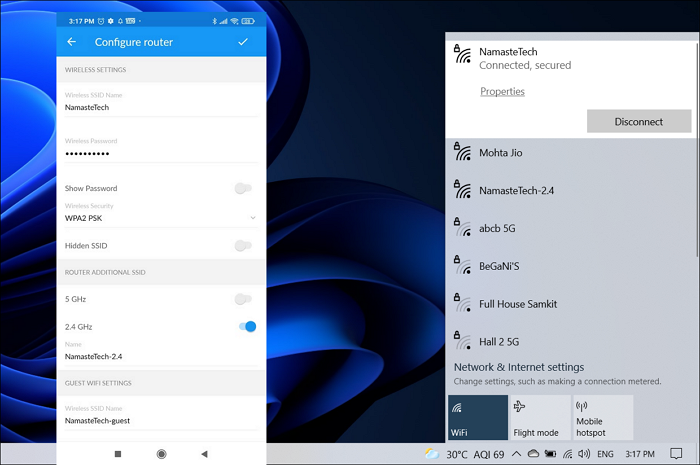
Task: Turn off the 2.4 GHz additional SSID
Action: [247, 327]
